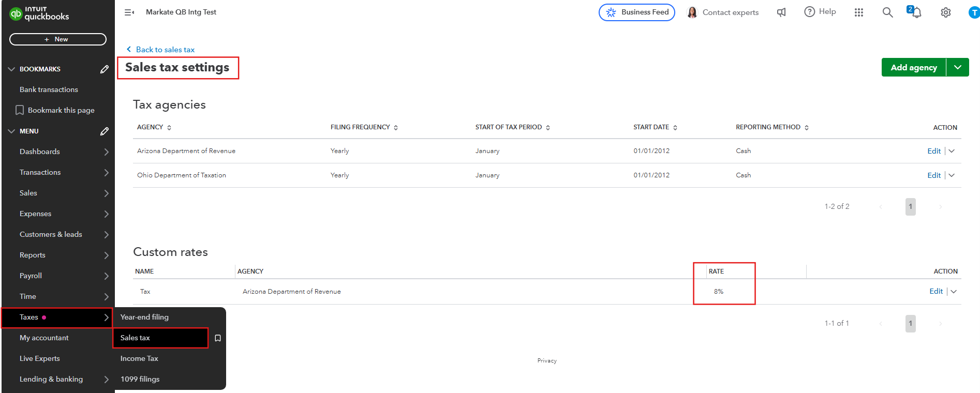Viewport: 980px width, 393px height.
Task: Select 1099 filings in the Taxes flyout
Action: [140, 379]
